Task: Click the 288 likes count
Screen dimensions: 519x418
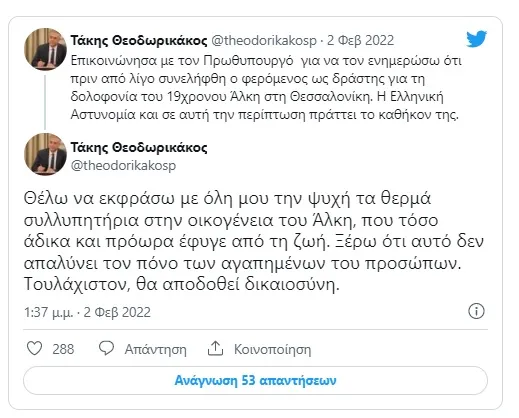Action: pyautogui.click(x=63, y=349)
